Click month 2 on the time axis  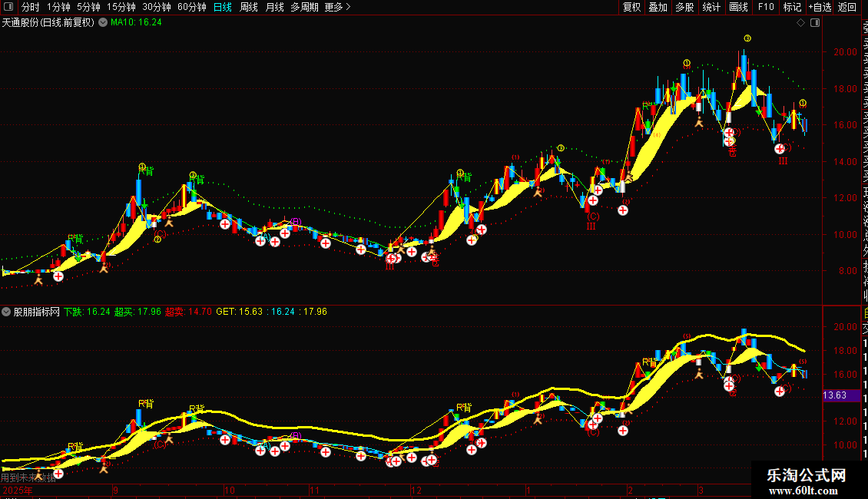tap(630, 490)
